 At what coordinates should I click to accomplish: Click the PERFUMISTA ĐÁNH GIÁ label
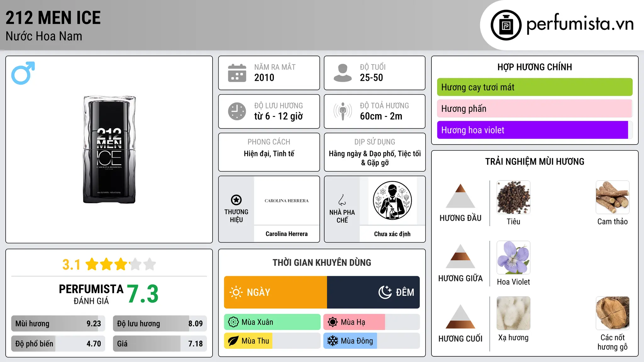pyautogui.click(x=91, y=294)
